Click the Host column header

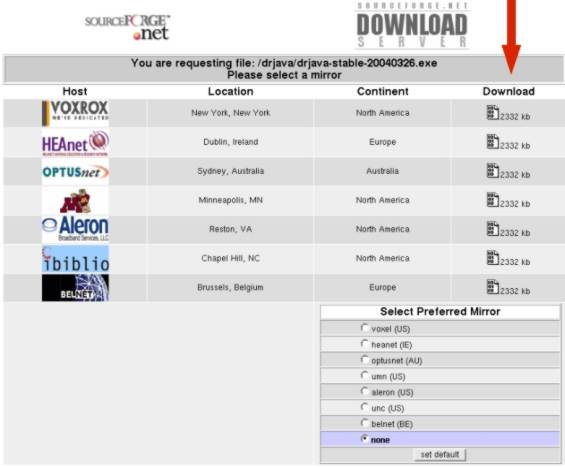pyautogui.click(x=75, y=92)
